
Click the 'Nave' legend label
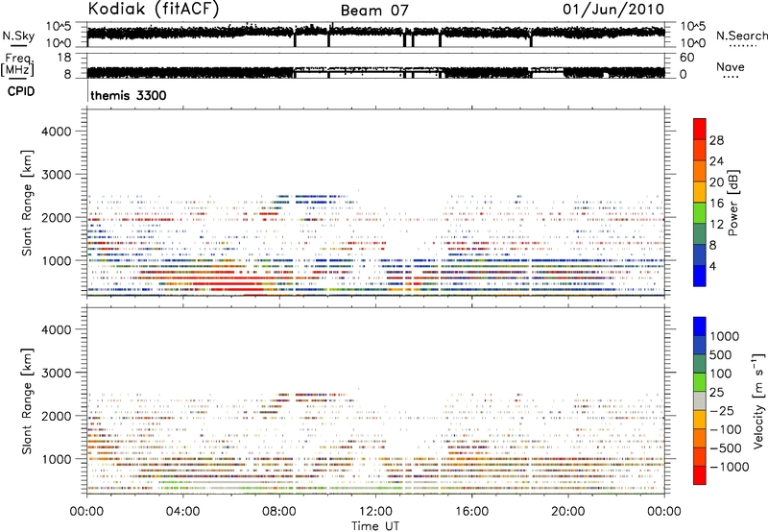click(x=731, y=66)
